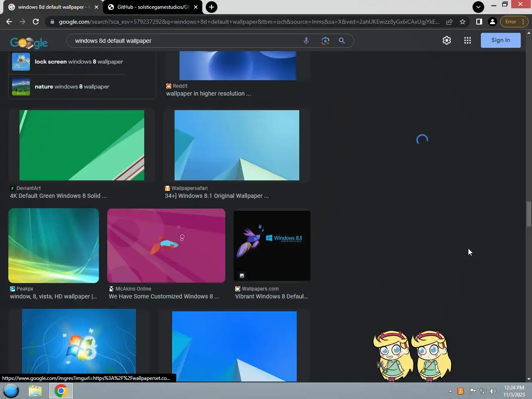This screenshot has height=399, width=532.
Task: Show hidden system tray icons
Action: click(450, 391)
